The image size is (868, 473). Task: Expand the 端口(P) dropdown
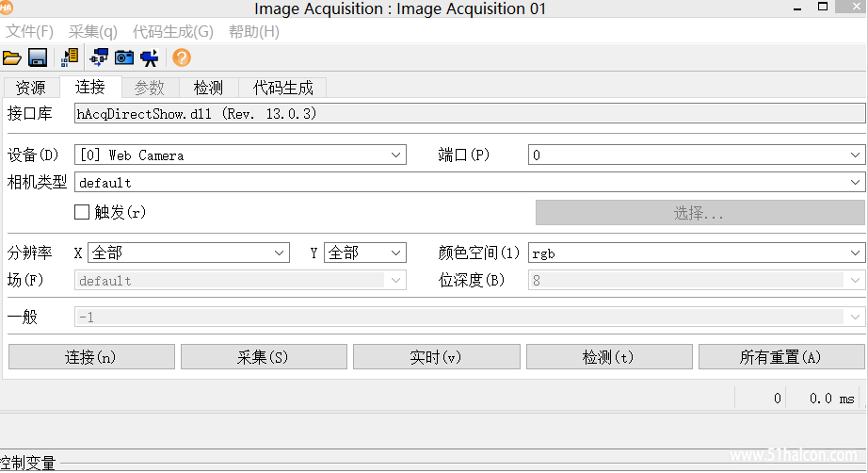697,155
